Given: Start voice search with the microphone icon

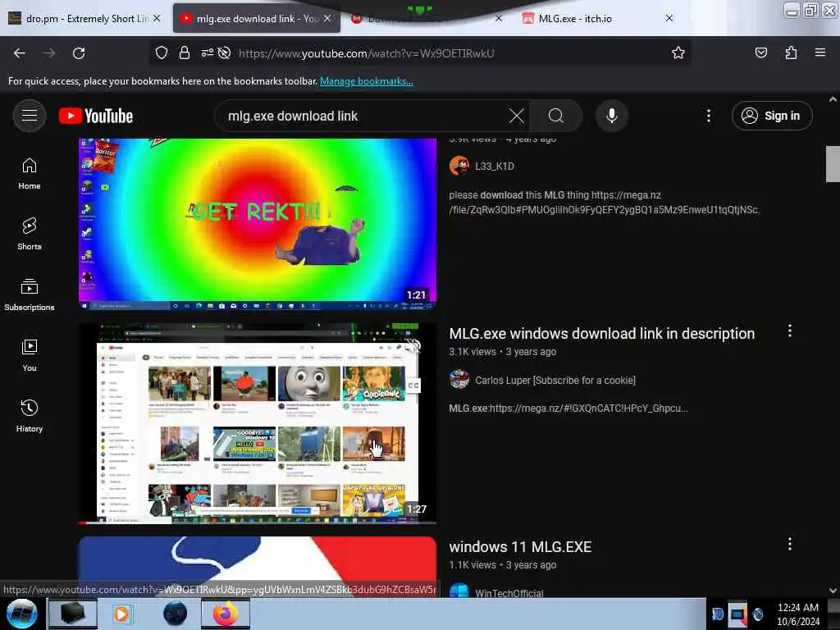Looking at the screenshot, I should tap(612, 116).
